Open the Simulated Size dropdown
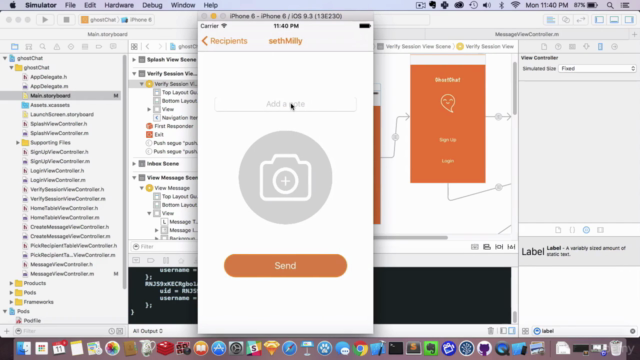 click(597, 69)
